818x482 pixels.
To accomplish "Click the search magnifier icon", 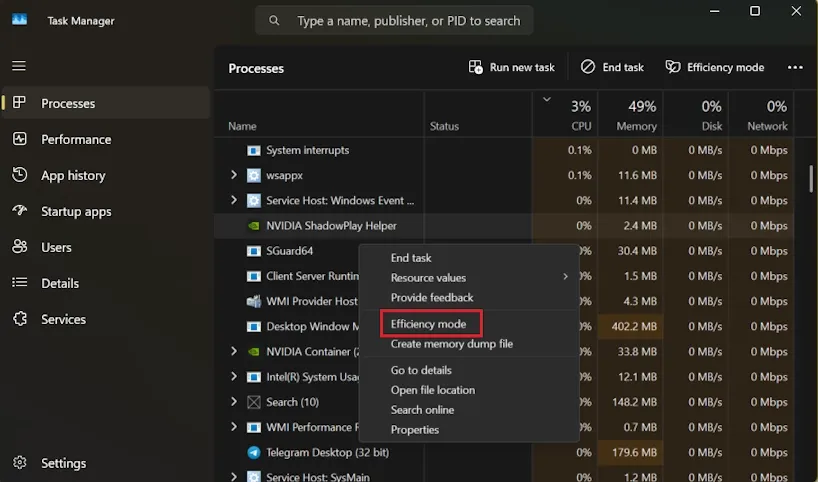I will pyautogui.click(x=274, y=20).
